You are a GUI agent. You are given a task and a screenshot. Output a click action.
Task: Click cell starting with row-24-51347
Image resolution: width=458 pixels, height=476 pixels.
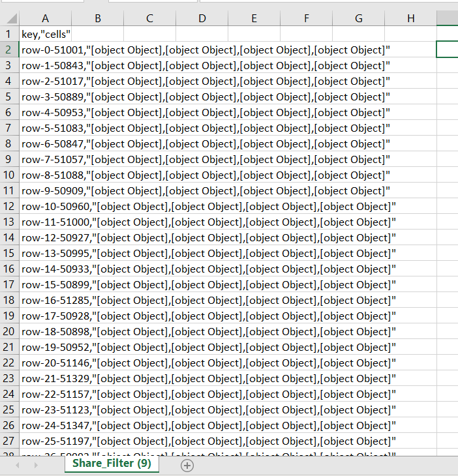pos(45,425)
